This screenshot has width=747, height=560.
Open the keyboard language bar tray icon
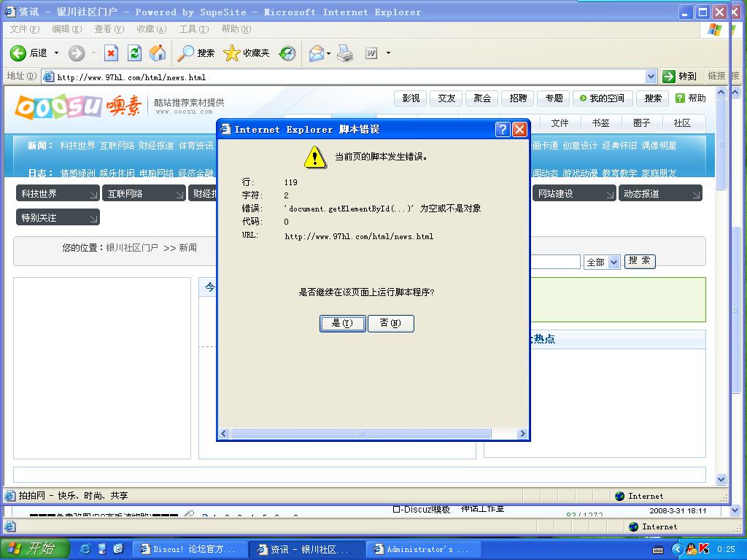click(x=658, y=550)
